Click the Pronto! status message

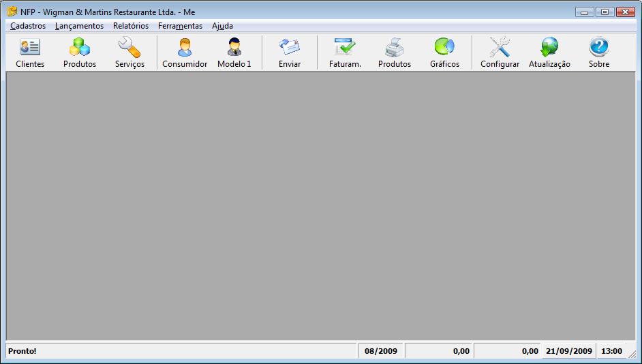(22, 351)
